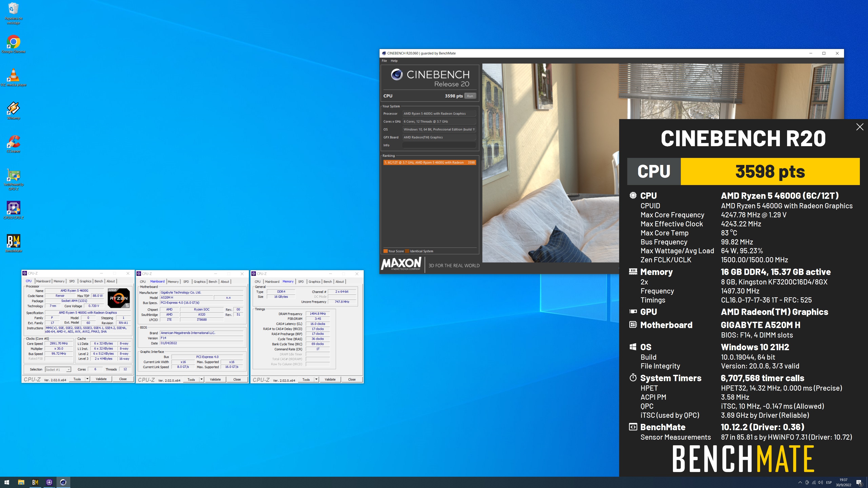This screenshot has width=868, height=488.
Task: Click Validate in the first CPU-Z window
Action: click(101, 379)
